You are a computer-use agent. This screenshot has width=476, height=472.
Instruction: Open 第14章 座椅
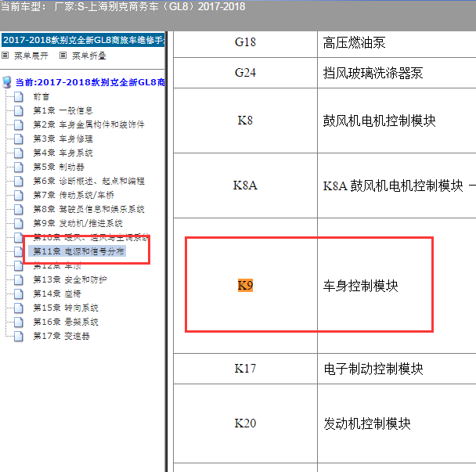[x=57, y=294]
